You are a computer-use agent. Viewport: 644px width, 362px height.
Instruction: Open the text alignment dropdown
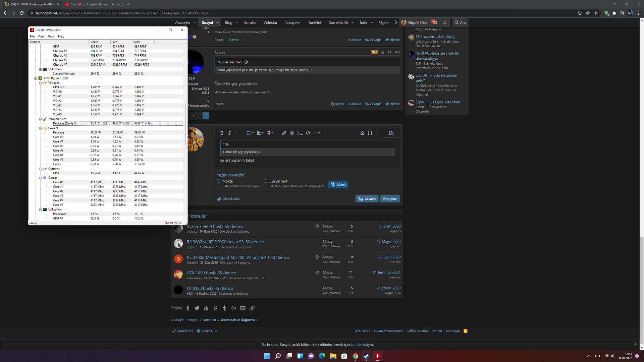tap(260, 133)
